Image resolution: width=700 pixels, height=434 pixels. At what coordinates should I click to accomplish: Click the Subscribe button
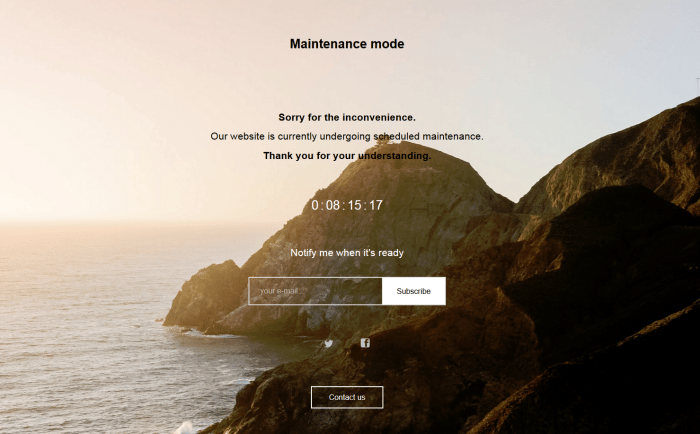413,291
